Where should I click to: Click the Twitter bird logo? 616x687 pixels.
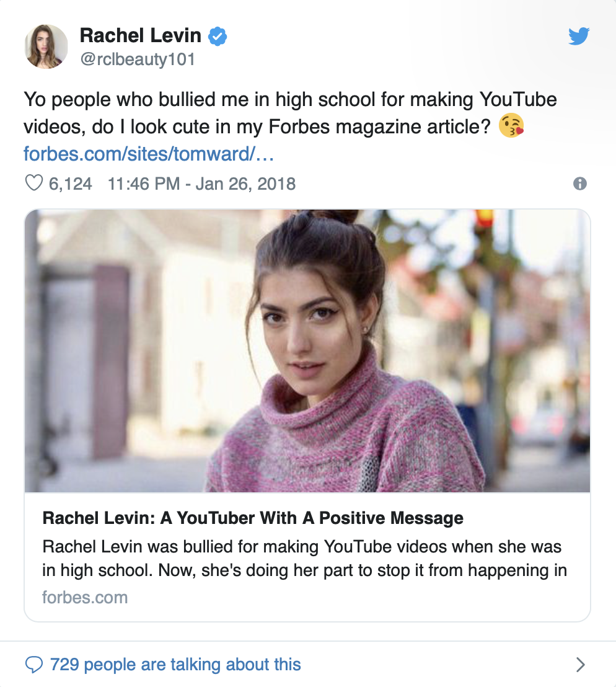(579, 37)
